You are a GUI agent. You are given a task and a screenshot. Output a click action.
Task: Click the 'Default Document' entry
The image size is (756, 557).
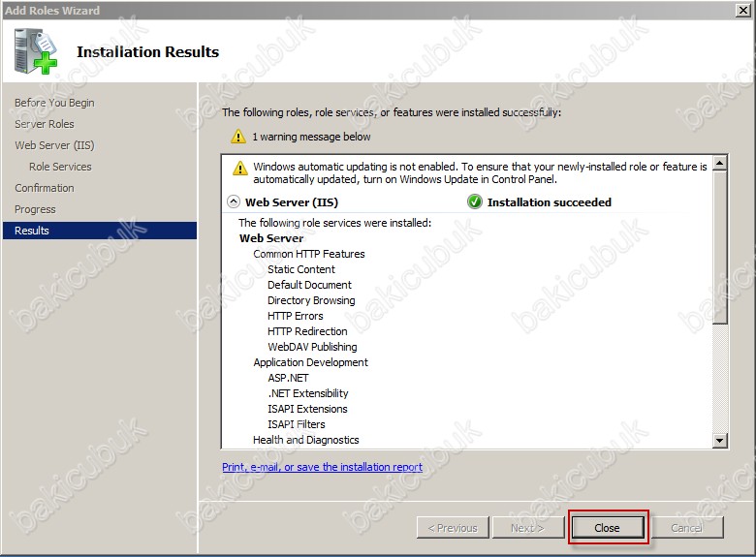[x=309, y=284]
